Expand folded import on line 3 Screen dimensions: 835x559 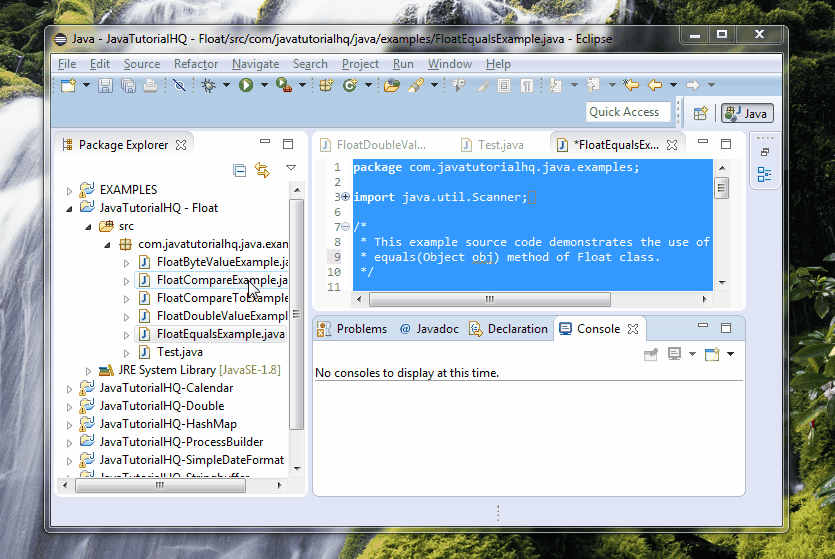(x=345, y=197)
